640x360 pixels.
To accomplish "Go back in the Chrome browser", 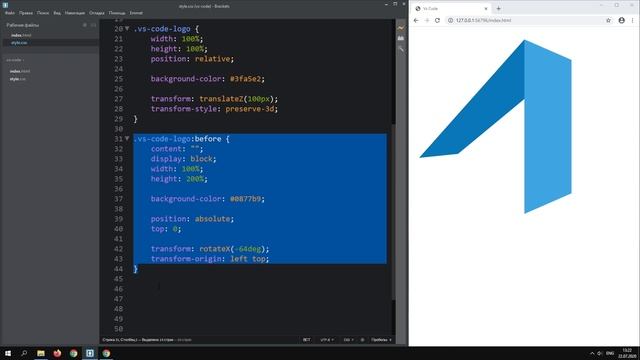I will 416,20.
